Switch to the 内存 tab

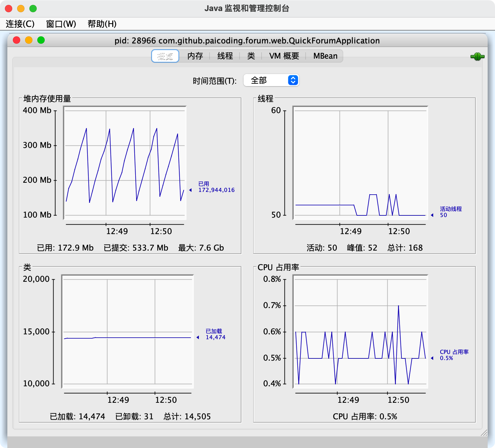pos(195,56)
